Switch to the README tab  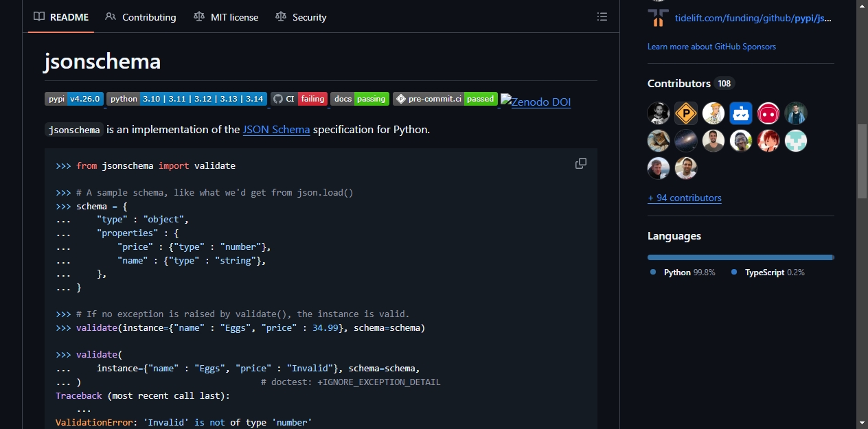pos(61,16)
